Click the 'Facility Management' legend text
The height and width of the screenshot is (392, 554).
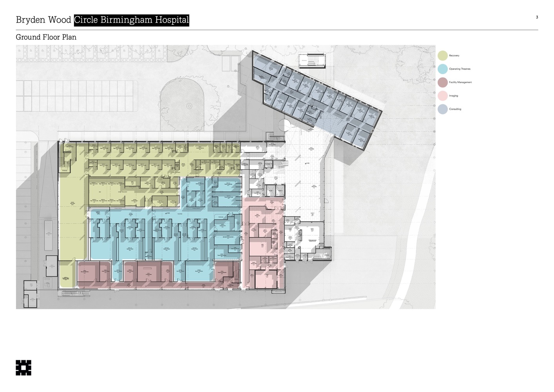tap(460, 82)
